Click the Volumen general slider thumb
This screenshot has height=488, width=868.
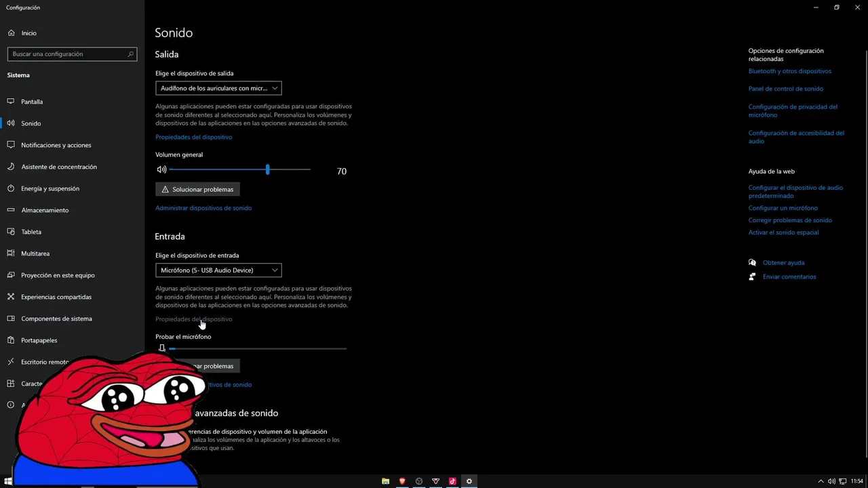tap(268, 169)
